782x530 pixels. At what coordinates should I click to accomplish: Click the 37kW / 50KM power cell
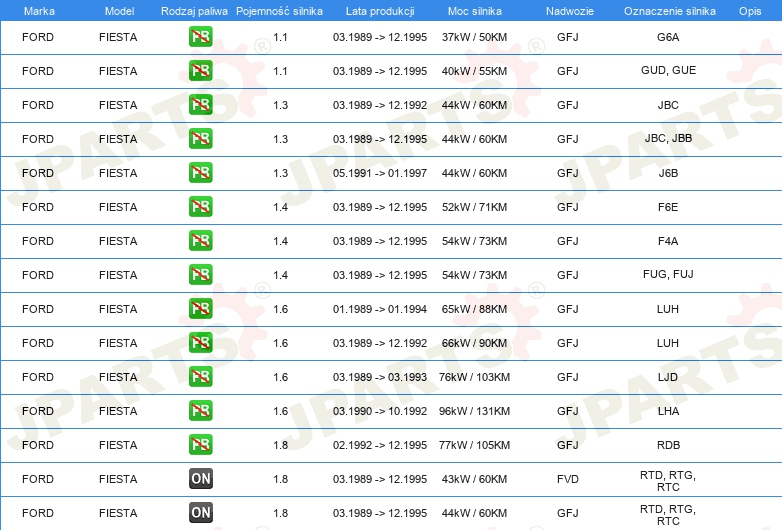[474, 37]
